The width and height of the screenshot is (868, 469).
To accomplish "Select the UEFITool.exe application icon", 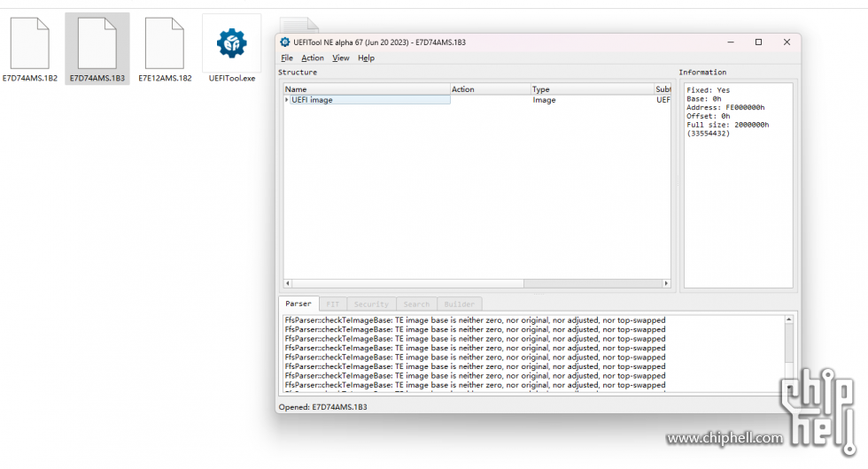I will [232, 43].
